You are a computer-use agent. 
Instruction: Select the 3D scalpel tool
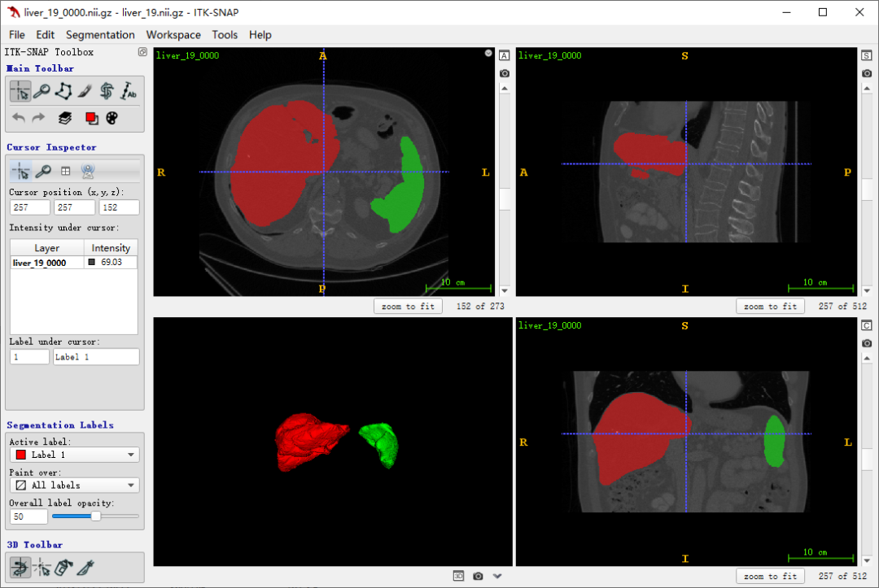coord(85,568)
